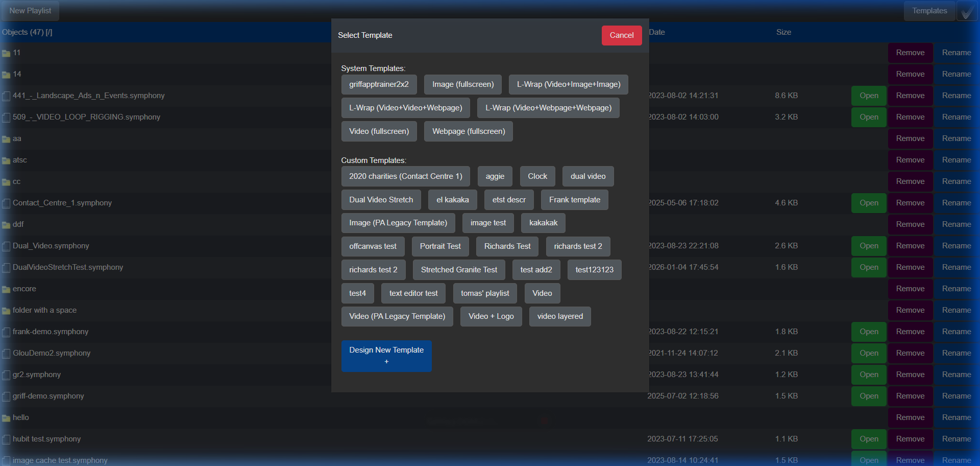This screenshot has height=466, width=980.
Task: Click file icon of 441_-_Landscape_Ads_n_Events.symphony
Action: coord(6,96)
